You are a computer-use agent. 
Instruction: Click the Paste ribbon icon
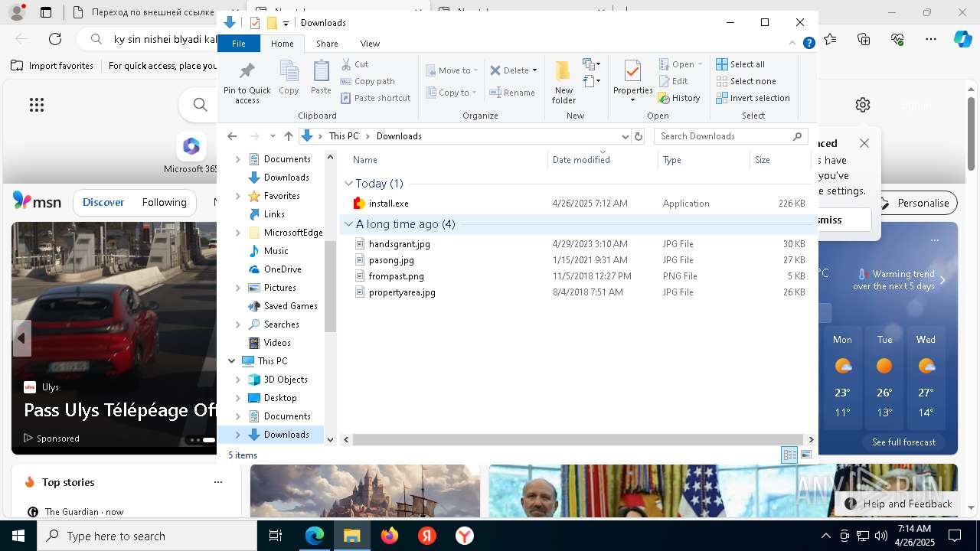tap(321, 71)
